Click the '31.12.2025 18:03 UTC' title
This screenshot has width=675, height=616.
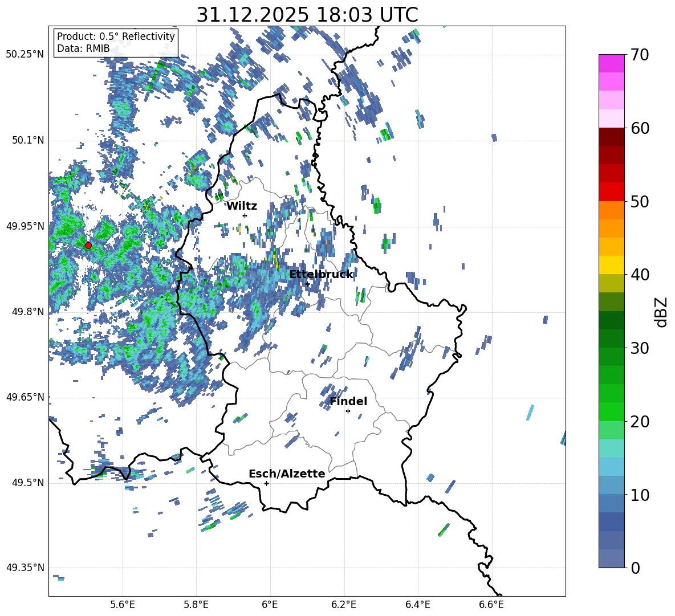307,15
